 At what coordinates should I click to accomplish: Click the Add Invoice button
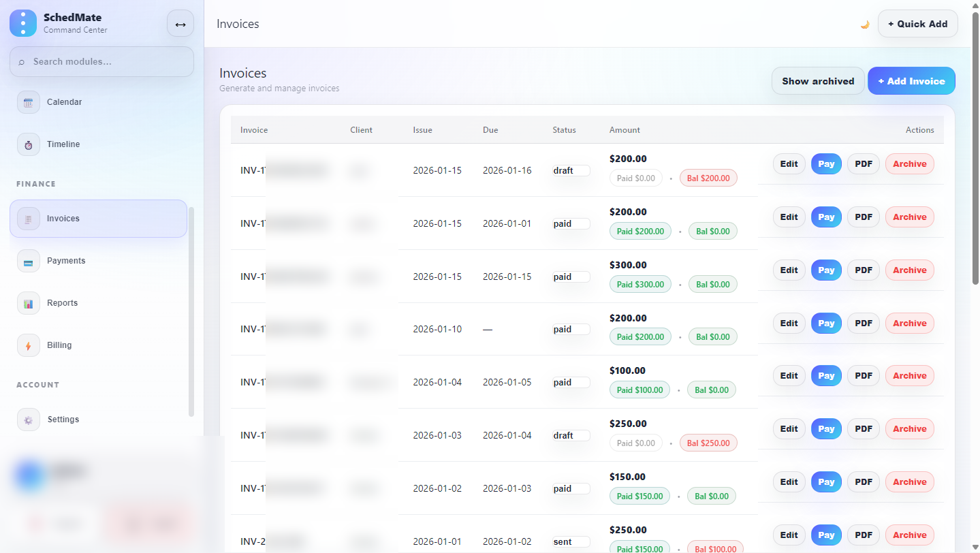(x=911, y=80)
